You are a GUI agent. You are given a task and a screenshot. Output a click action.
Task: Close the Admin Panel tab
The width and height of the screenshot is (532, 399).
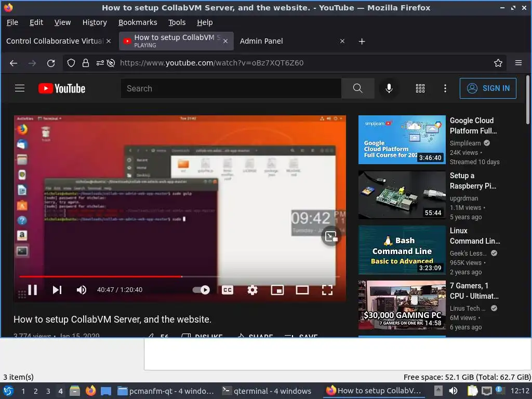[342, 41]
